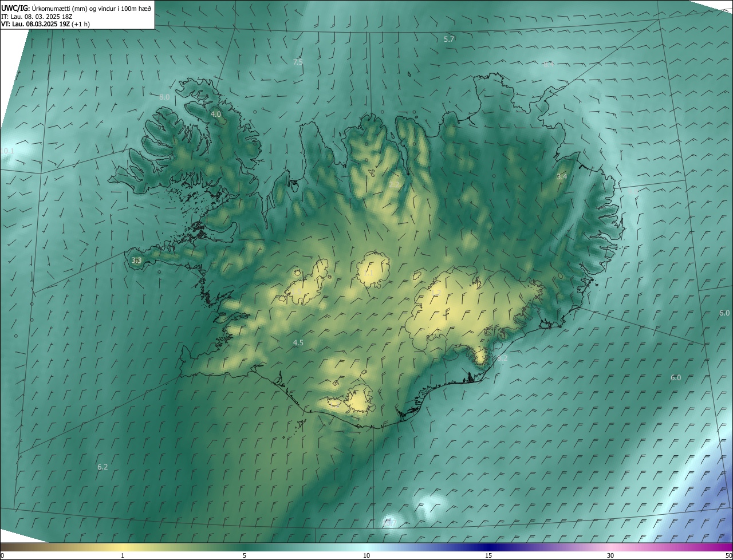Click the colorbar tick label 5
The width and height of the screenshot is (733, 560).
(245, 555)
